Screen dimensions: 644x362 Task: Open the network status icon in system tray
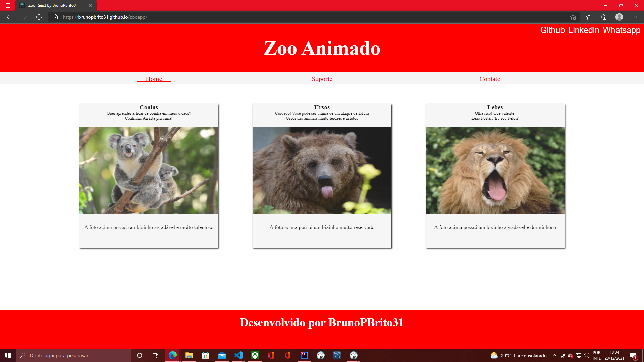(x=579, y=355)
